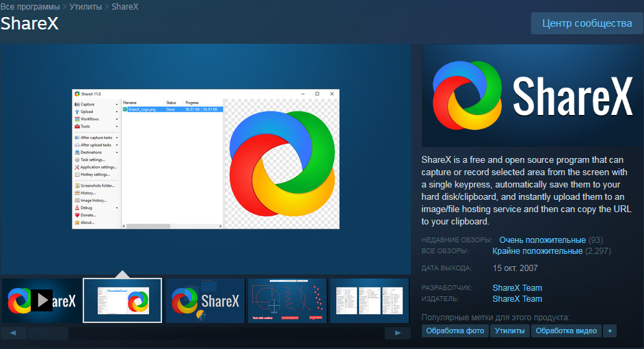Viewport: 644px width, 349px height.
Task: Click Application settings entry in screenshot
Action: pos(96,167)
